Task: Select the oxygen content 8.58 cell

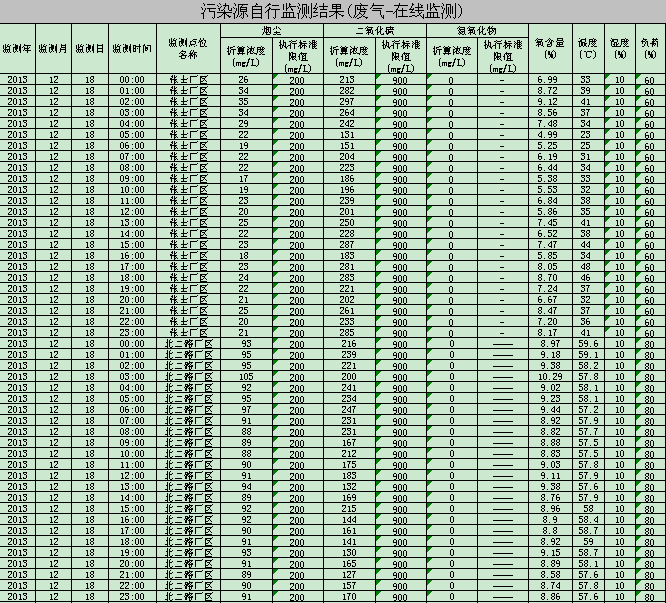Action: click(550, 575)
